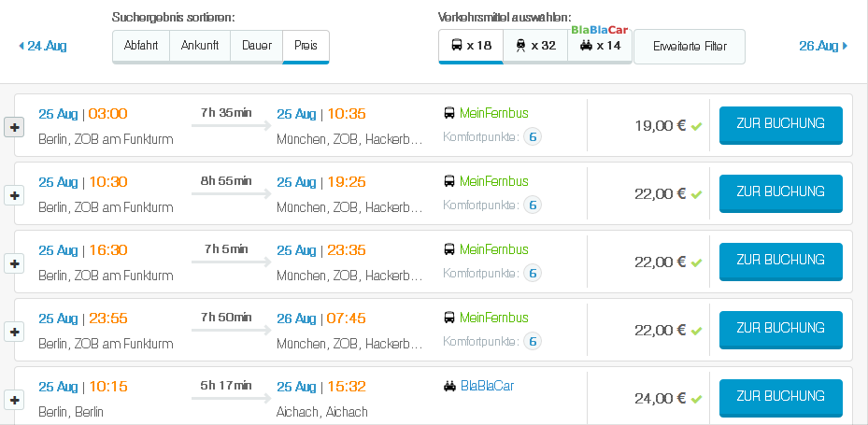Click the BlaBlaCar provider link
The image size is (868, 425).
coord(486,386)
